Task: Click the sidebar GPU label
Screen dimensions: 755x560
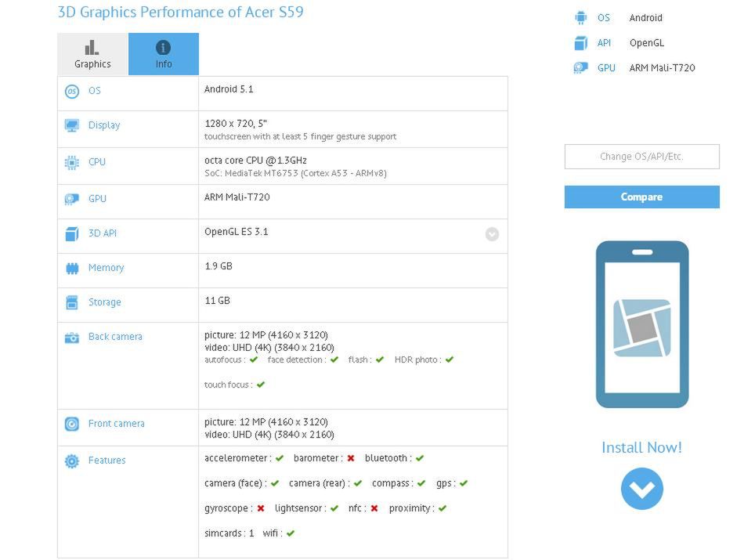Action: point(606,68)
